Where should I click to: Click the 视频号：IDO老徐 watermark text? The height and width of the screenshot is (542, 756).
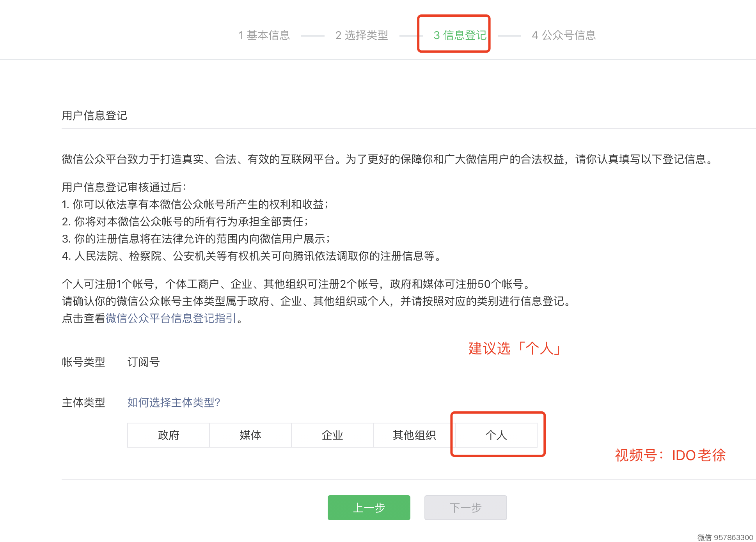(670, 455)
